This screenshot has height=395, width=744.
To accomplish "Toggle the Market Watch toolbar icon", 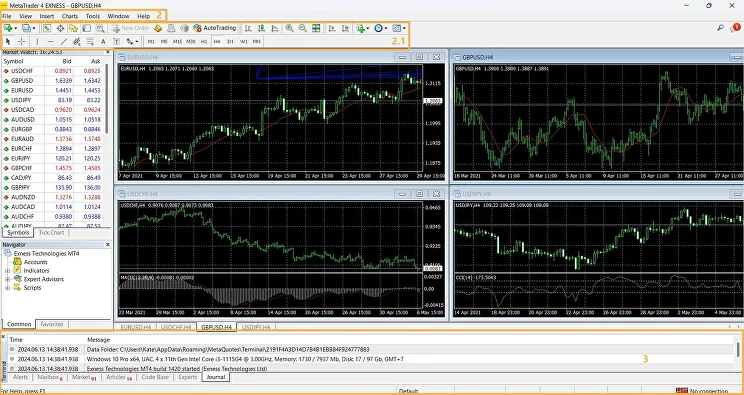I will 47,28.
